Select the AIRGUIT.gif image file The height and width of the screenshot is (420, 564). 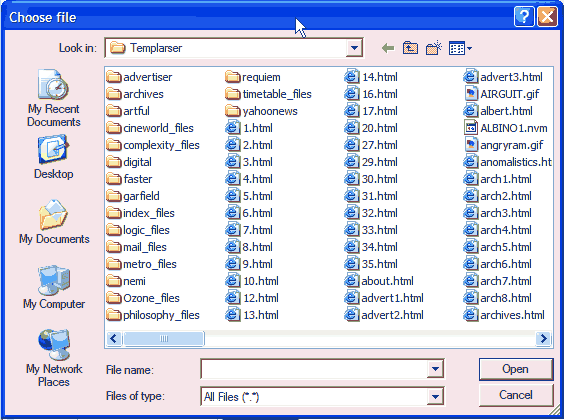click(502, 94)
